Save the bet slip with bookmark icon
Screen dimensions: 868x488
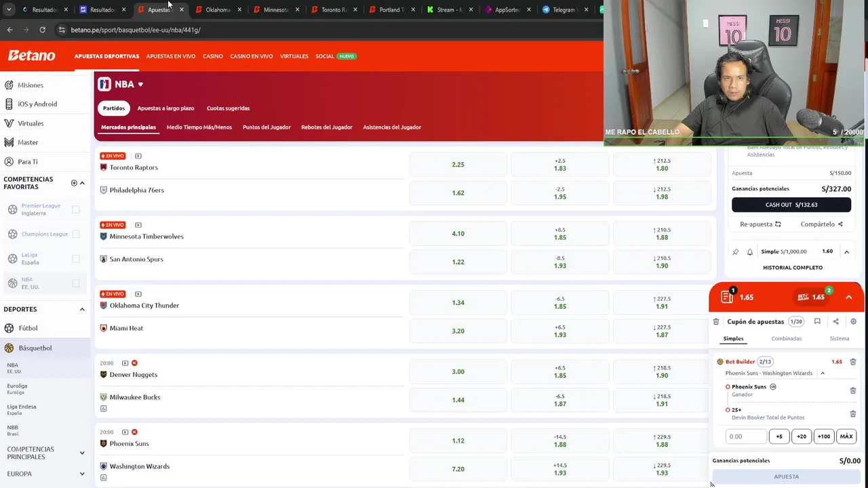point(817,322)
